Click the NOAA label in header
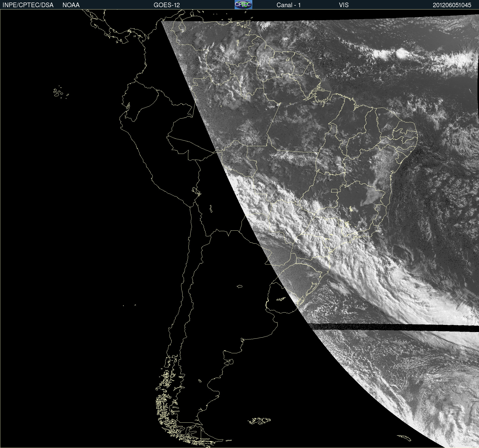This screenshot has width=479, height=448. (71, 5)
